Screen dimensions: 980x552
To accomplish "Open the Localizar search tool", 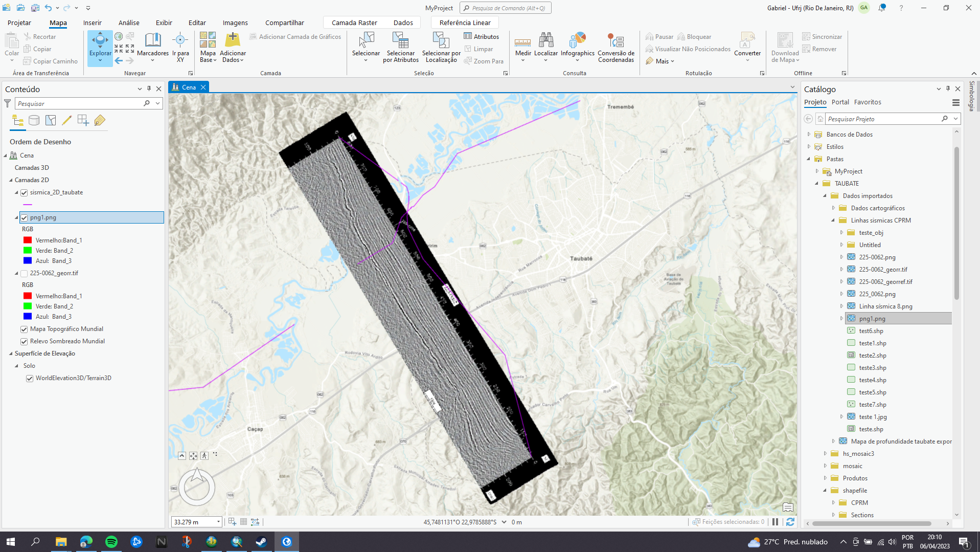I will 546,47.
